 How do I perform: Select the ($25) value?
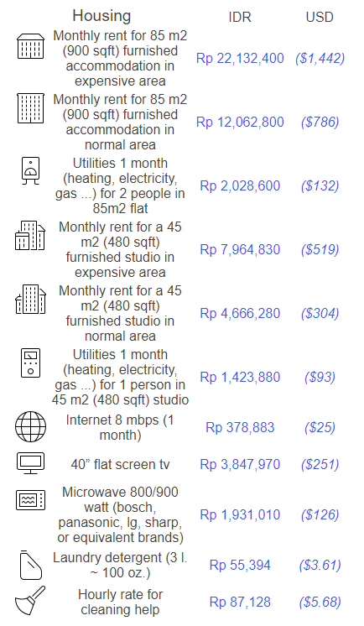[320, 427]
